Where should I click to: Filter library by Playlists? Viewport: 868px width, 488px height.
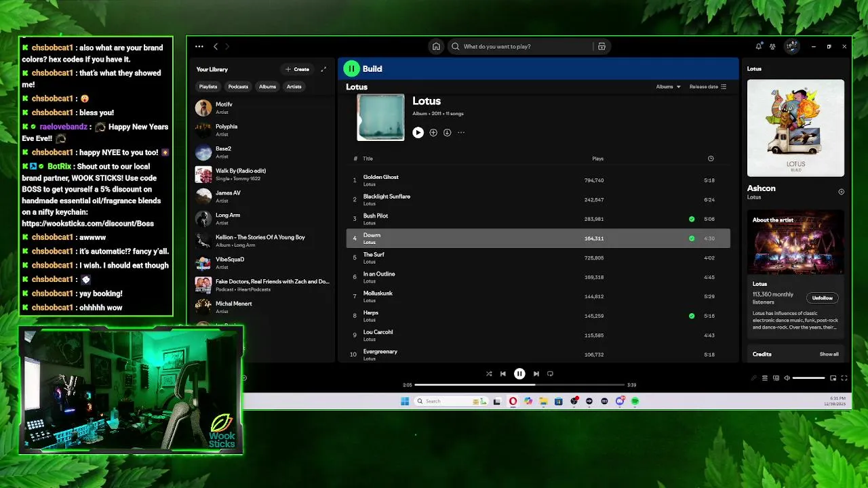208,87
